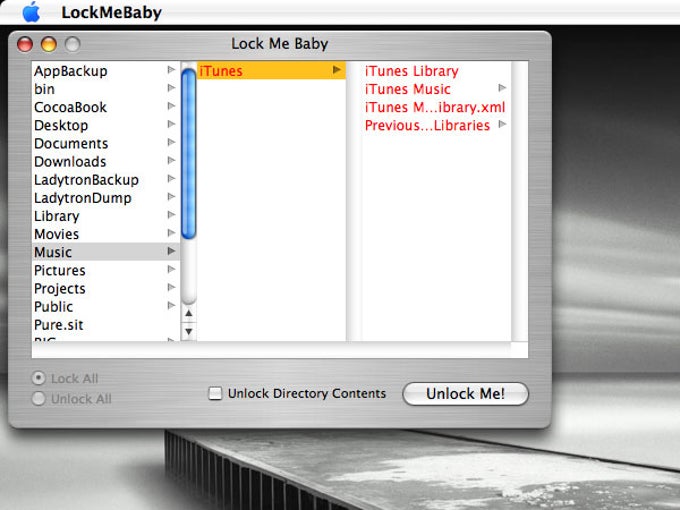Minimize the Lock Me Baby window

point(49,44)
